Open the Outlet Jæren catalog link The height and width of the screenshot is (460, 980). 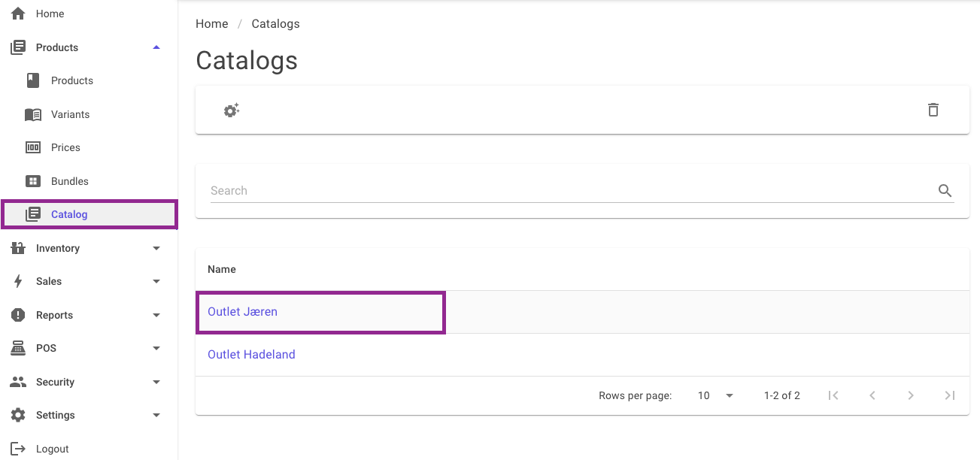(242, 312)
